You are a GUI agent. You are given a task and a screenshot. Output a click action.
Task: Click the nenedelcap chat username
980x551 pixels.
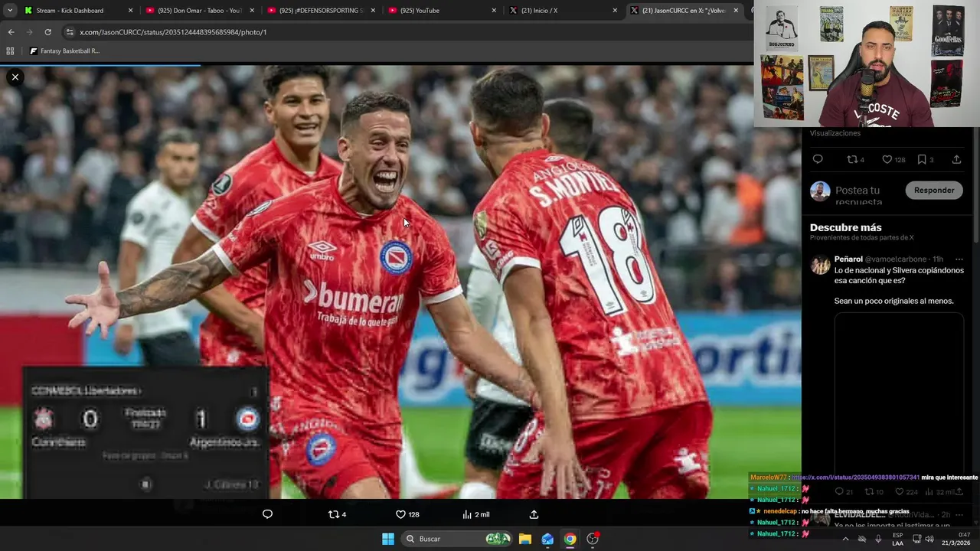[x=780, y=511]
